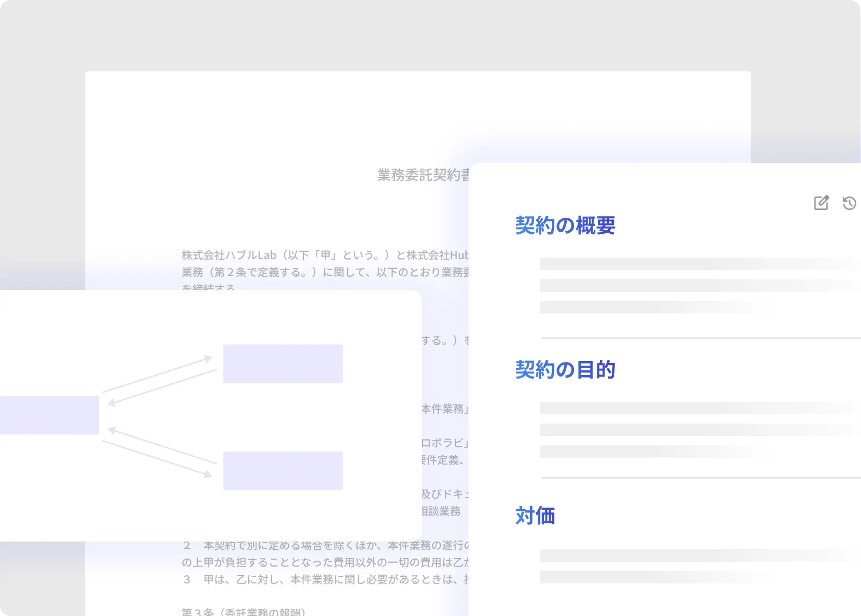This screenshot has width=861, height=616.
Task: Click the upper right purple diagram box
Action: (x=283, y=364)
